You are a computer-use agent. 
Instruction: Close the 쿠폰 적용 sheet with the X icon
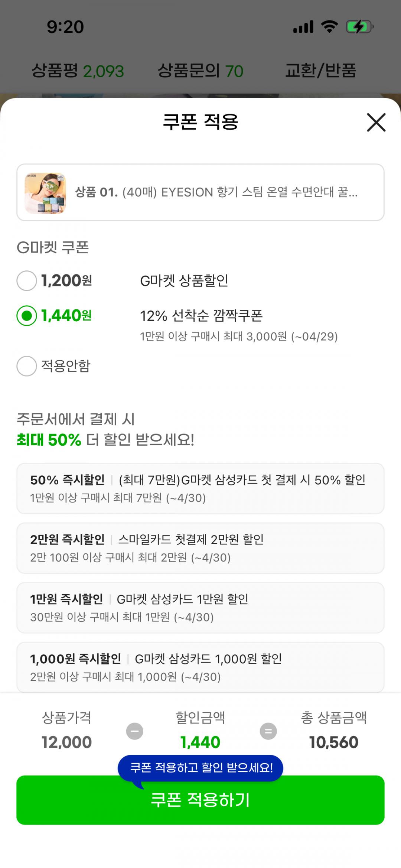(x=376, y=122)
